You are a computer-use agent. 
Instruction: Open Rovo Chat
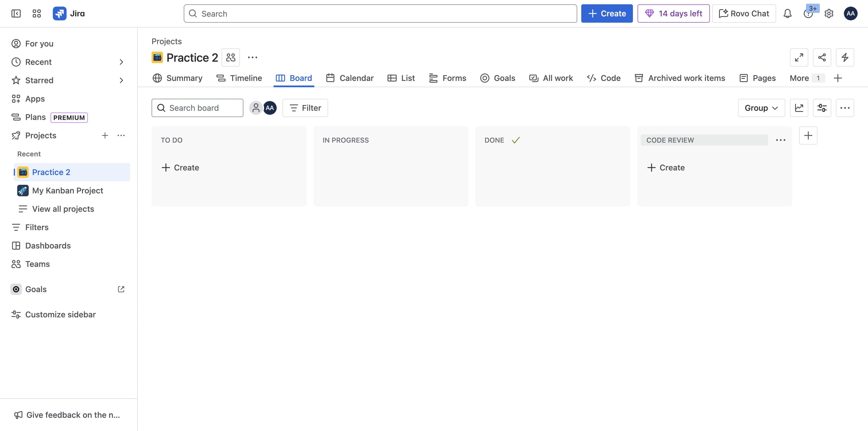pos(744,13)
